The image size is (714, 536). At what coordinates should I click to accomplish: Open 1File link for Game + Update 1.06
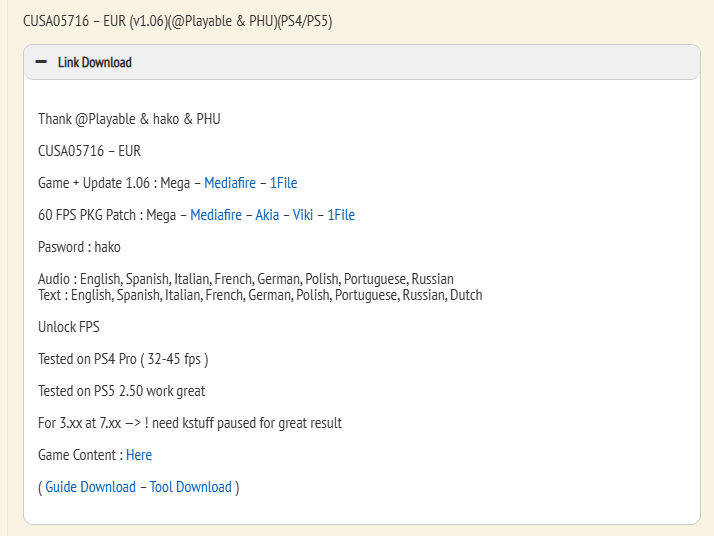click(283, 183)
